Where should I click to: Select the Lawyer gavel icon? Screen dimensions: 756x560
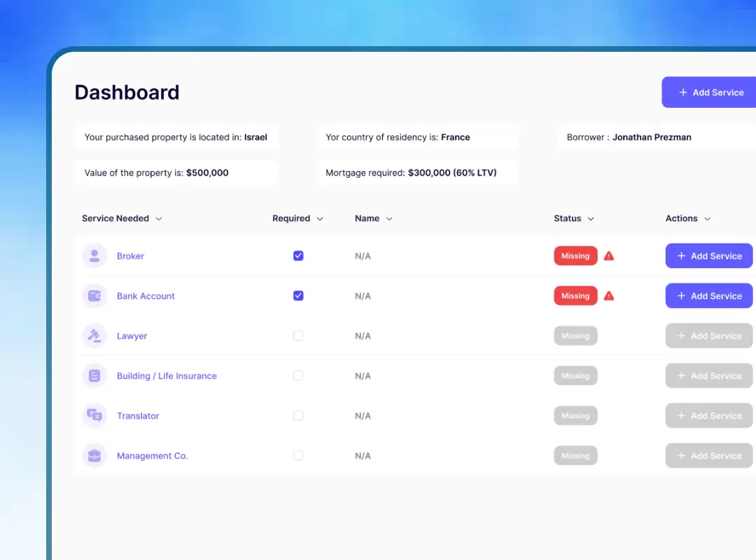pyautogui.click(x=94, y=335)
